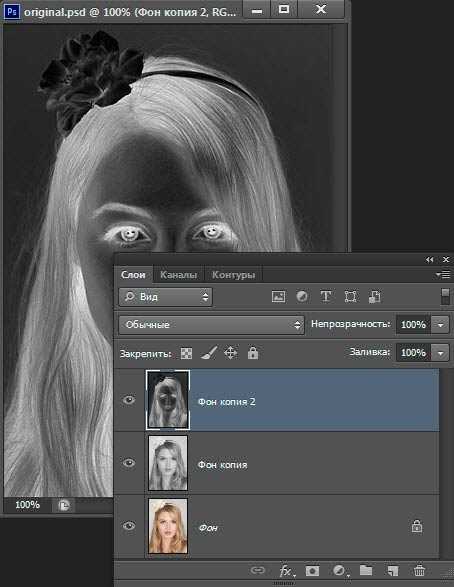Open the fx layer style menu
The image size is (454, 587).
[x=286, y=571]
